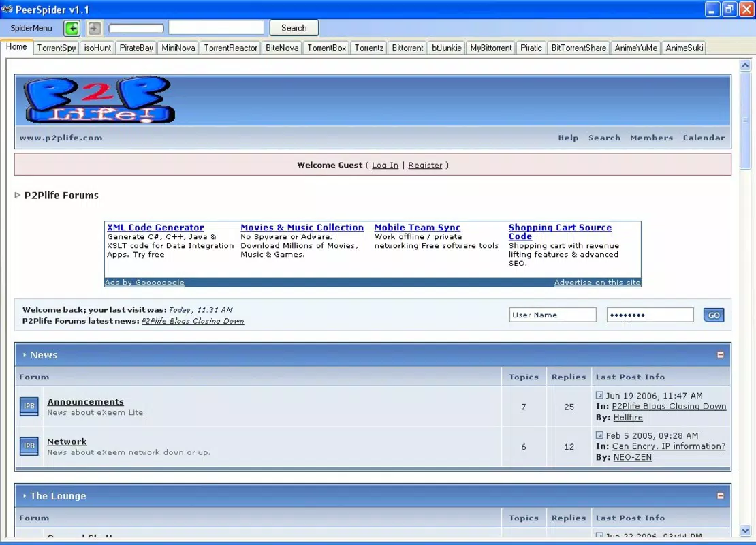The width and height of the screenshot is (756, 545).
Task: Open the MiniNova tab
Action: 178,48
